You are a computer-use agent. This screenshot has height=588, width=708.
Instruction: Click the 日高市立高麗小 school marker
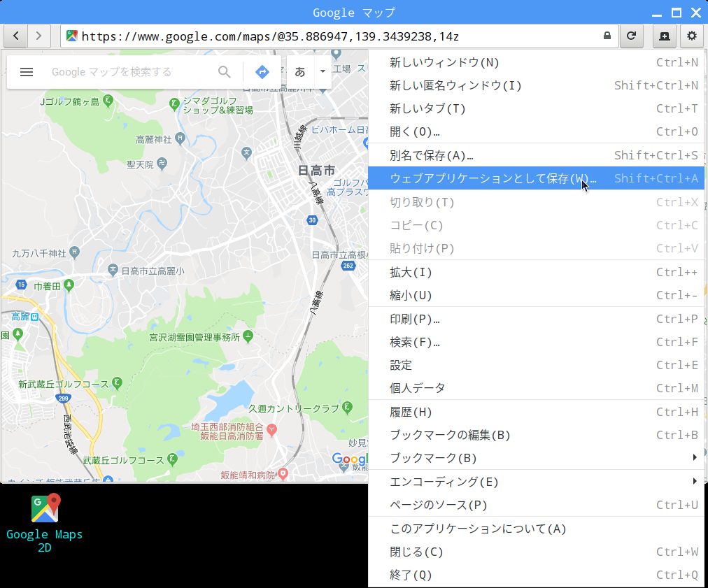pyautogui.click(x=113, y=271)
